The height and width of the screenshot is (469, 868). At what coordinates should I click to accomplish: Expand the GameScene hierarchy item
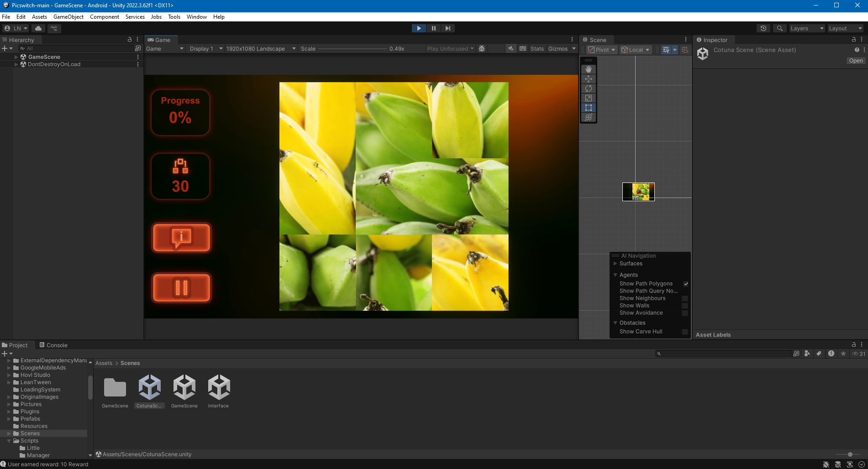point(16,57)
